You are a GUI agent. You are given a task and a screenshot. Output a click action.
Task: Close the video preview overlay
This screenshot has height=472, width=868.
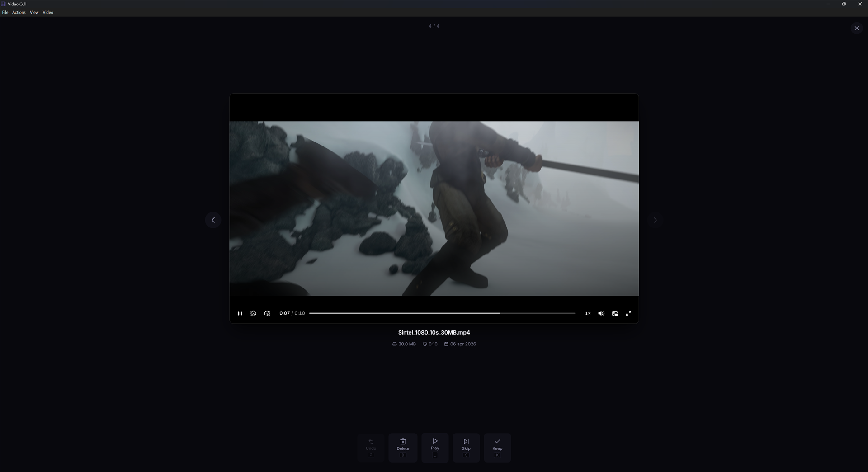coord(856,28)
